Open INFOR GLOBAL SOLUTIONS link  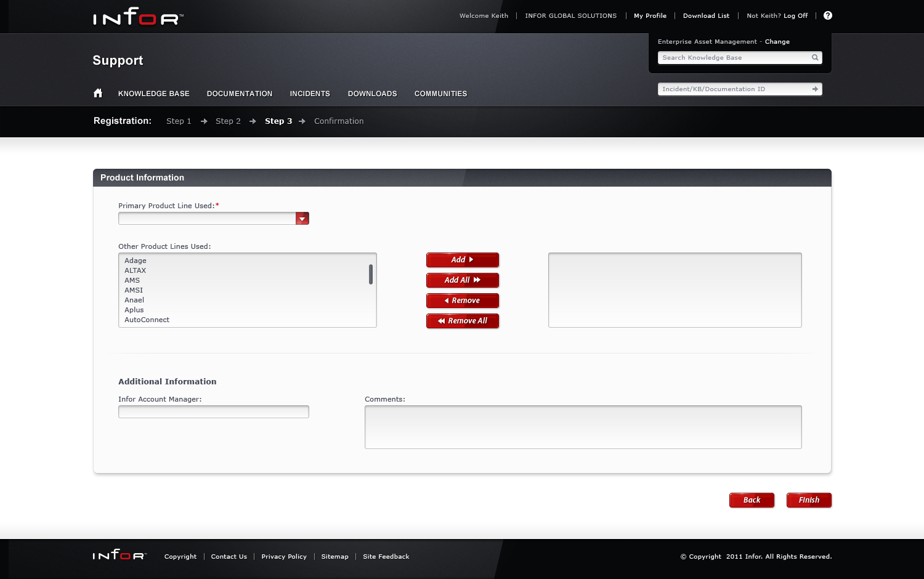pyautogui.click(x=571, y=16)
